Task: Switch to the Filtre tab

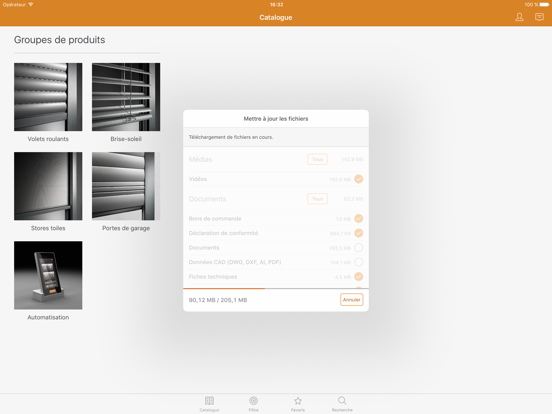Action: pyautogui.click(x=253, y=404)
